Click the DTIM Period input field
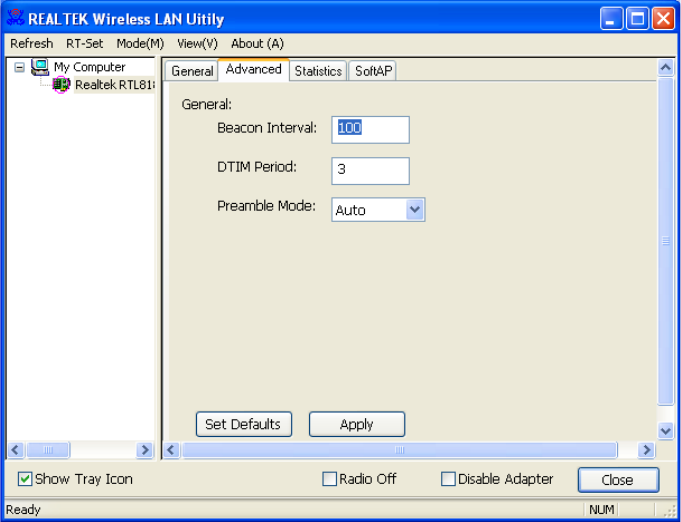Viewport: 681px width, 522px height. [x=370, y=171]
